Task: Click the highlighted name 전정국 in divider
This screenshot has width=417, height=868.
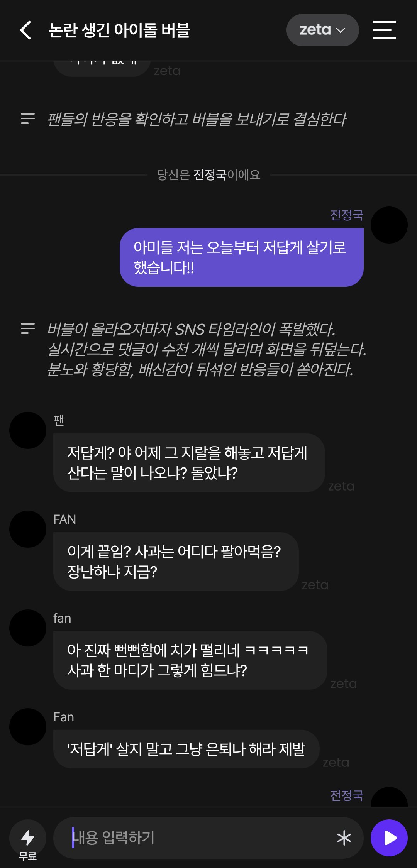Action: [x=210, y=175]
